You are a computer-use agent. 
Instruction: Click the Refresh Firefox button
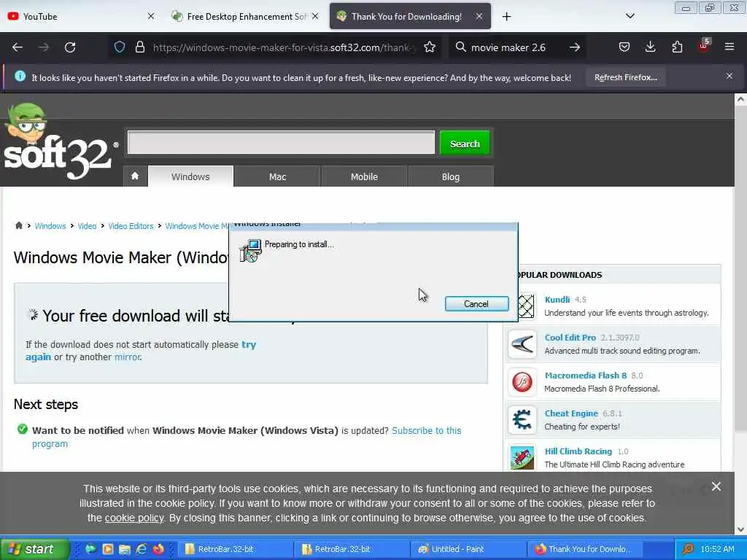(x=625, y=77)
